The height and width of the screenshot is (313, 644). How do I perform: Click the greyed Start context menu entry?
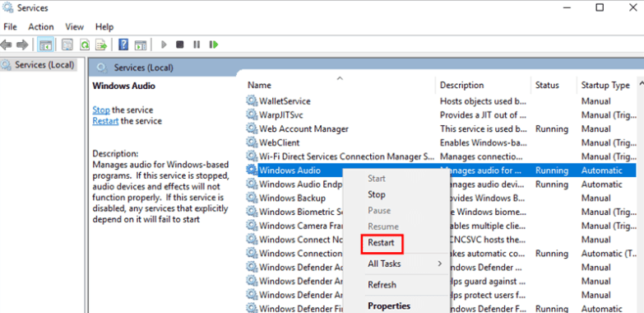point(376,179)
